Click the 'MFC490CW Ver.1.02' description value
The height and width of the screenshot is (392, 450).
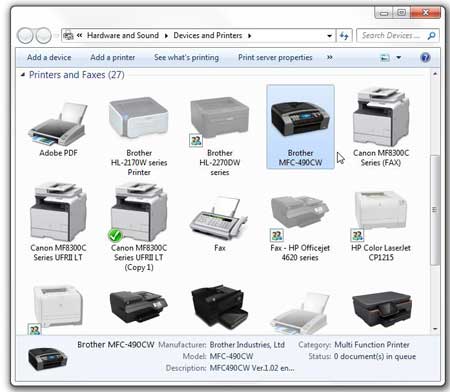click(x=252, y=368)
